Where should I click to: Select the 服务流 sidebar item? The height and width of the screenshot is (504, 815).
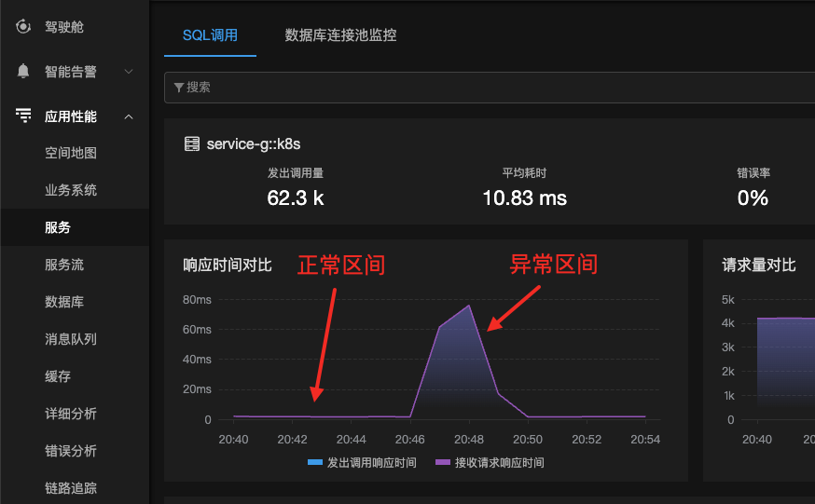click(x=64, y=265)
